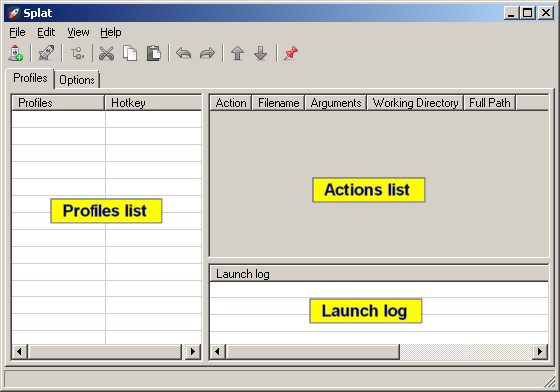Click the red pushpin icon
The width and height of the screenshot is (560, 392).
pos(291,53)
